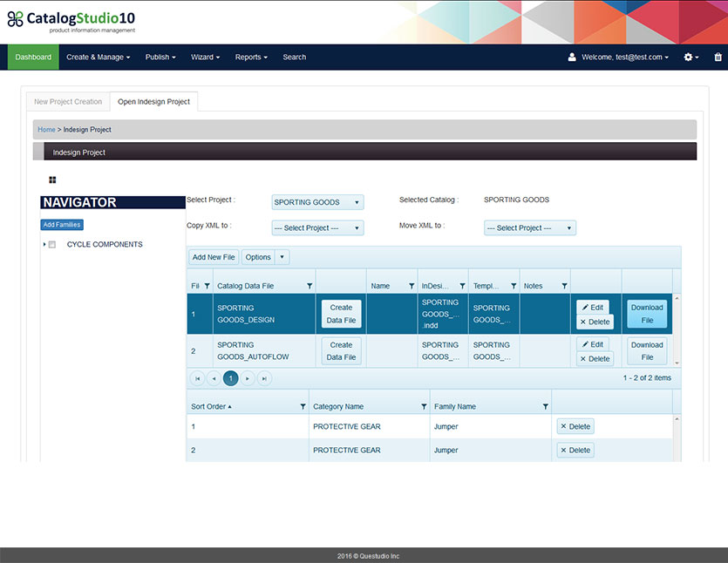Image resolution: width=728 pixels, height=563 pixels.
Task: Edit the SPORTING GOODS_DESIGN row
Action: (593, 308)
